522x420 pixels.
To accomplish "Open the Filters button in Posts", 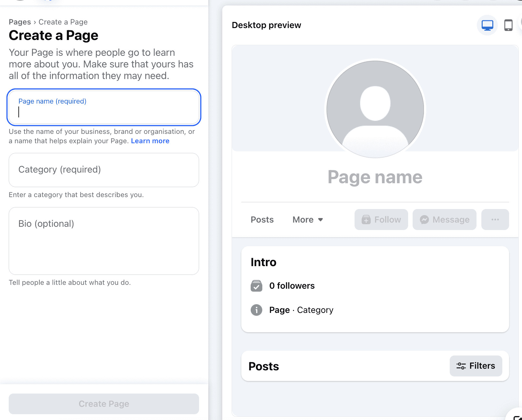I will tap(476, 366).
